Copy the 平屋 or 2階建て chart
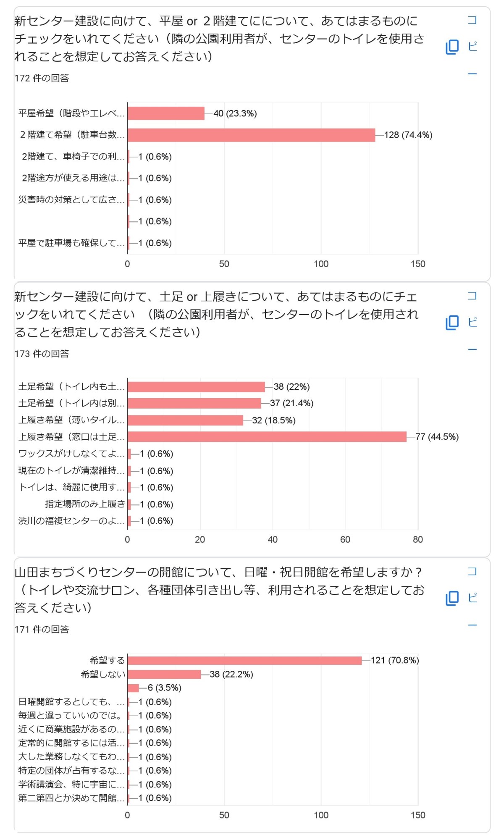The image size is (504, 835). pos(452,47)
